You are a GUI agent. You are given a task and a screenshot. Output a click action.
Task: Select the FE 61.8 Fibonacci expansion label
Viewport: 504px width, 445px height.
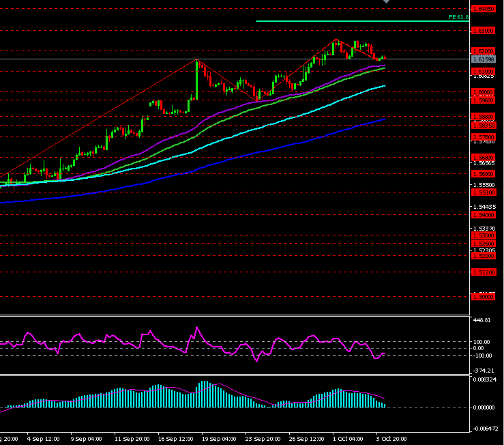click(x=459, y=17)
